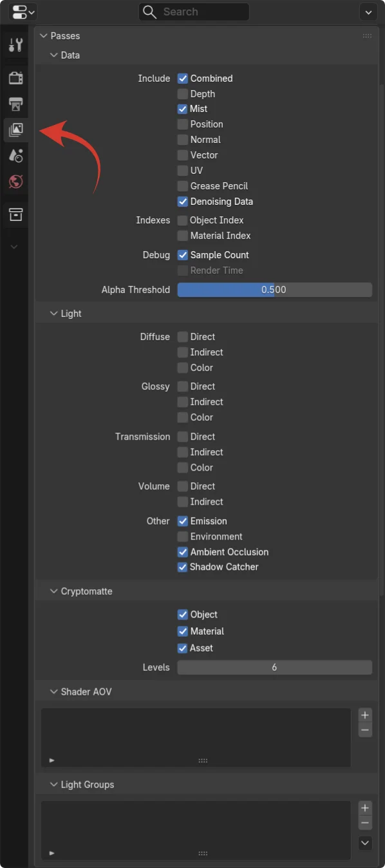Viewport: 385px width, 868px height.
Task: Open the Render properties tab icon
Action: [15, 79]
